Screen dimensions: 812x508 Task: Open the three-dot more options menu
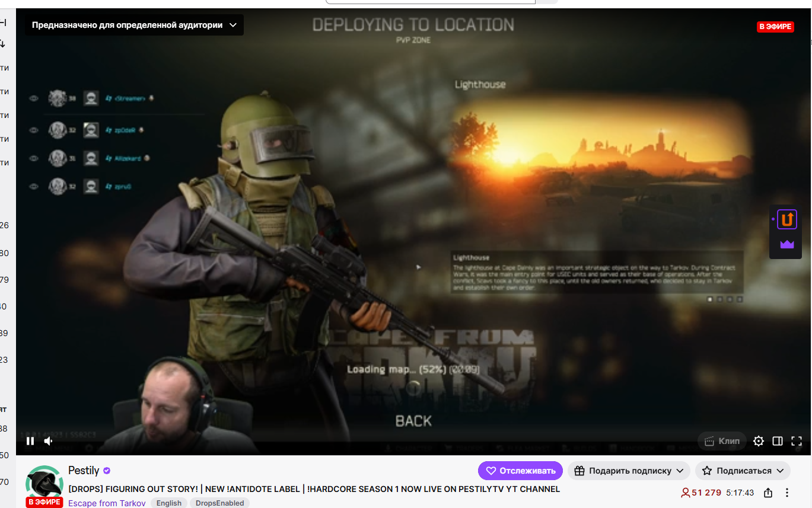point(787,493)
